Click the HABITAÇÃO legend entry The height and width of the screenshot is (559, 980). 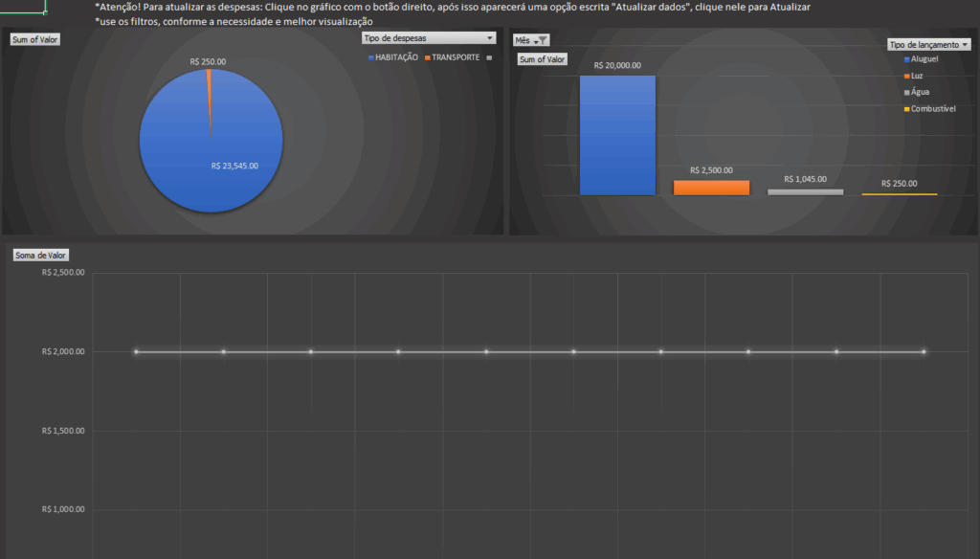[392, 57]
